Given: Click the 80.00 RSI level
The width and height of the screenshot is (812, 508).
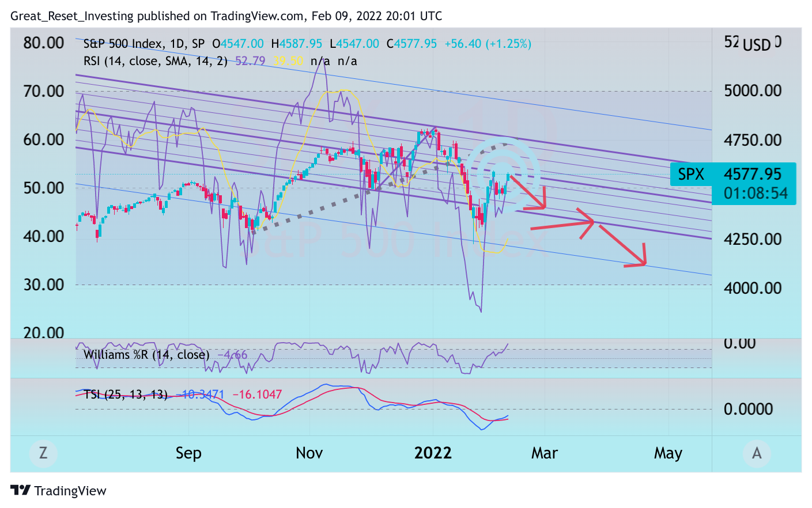Looking at the screenshot, I should pos(44,43).
